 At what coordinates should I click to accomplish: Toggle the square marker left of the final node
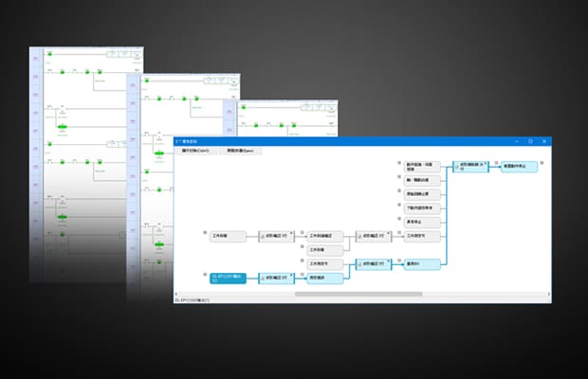[x=497, y=165]
